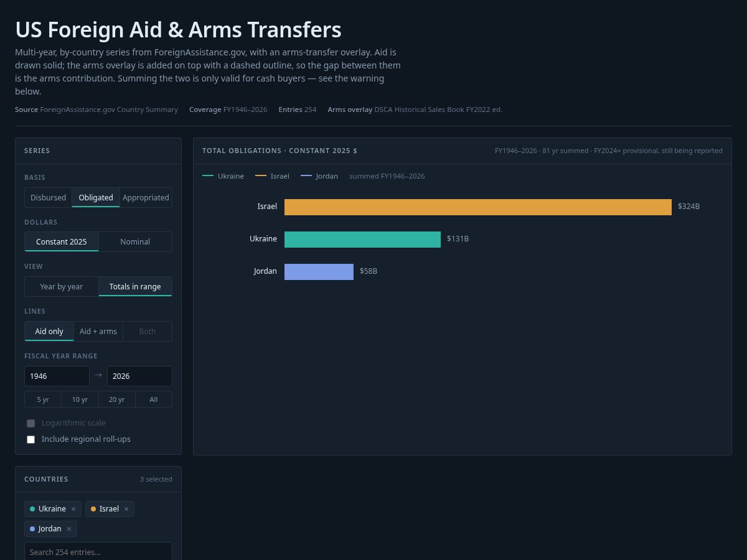The width and height of the screenshot is (747, 560).
Task: Click the start fiscal year field 1946
Action: click(x=57, y=376)
